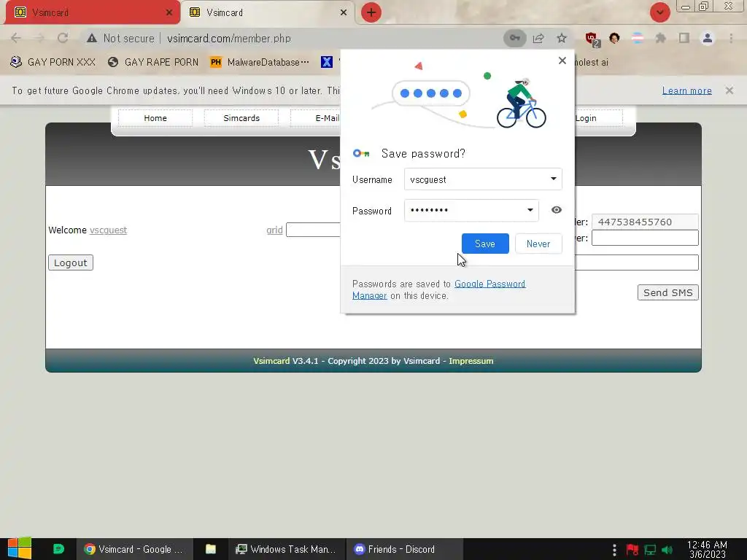The image size is (747, 560).
Task: Click the grid text input field
Action: coord(313,230)
